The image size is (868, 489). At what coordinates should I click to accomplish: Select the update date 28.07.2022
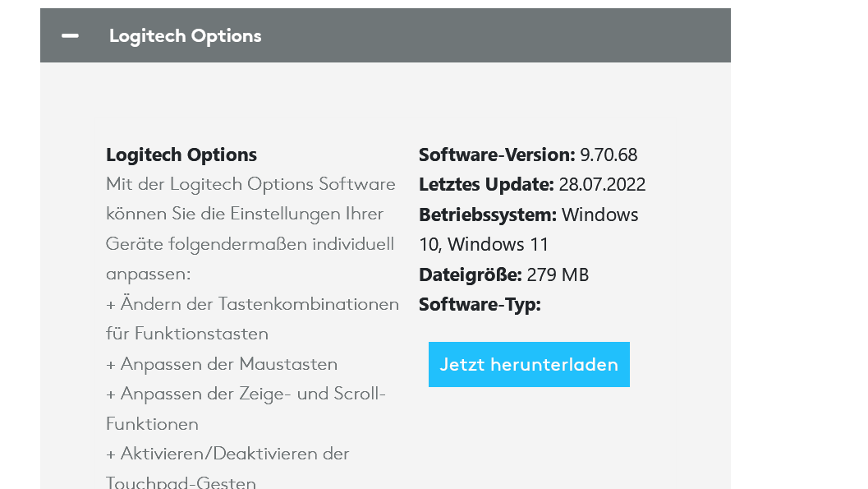click(602, 184)
